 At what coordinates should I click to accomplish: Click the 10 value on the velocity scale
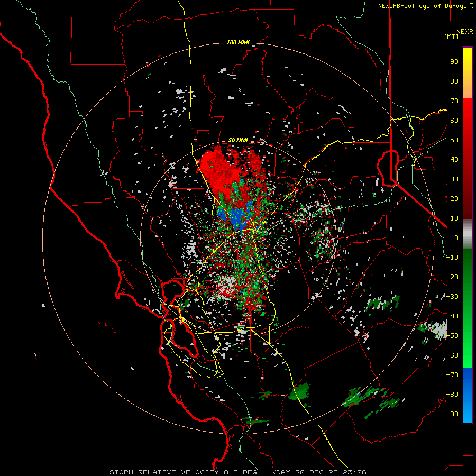(454, 218)
